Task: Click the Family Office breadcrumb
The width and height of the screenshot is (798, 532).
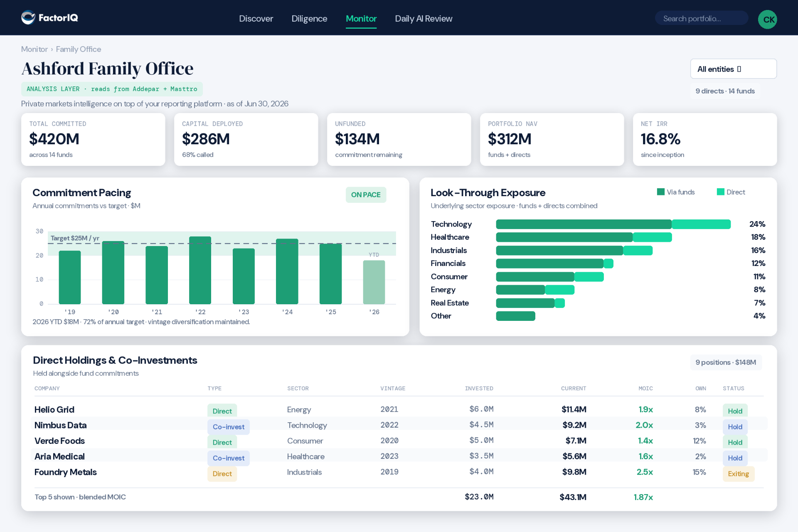Action: (x=79, y=49)
